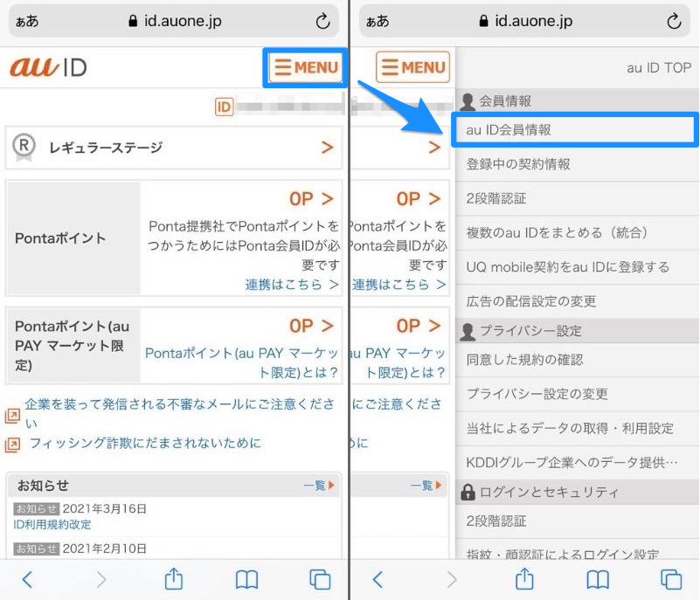The height and width of the screenshot is (600, 700).
Task: Click the orange ID badge icon
Action: tap(224, 107)
